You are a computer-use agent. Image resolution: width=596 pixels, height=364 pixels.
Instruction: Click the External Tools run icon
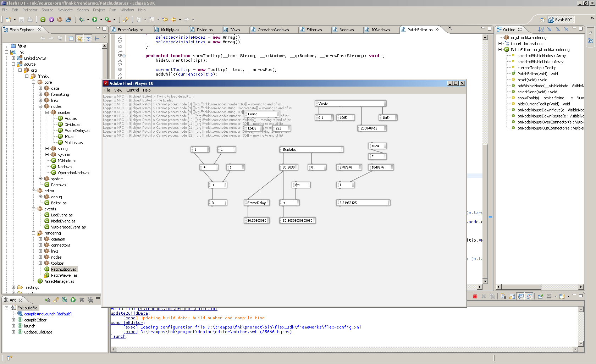[107, 20]
